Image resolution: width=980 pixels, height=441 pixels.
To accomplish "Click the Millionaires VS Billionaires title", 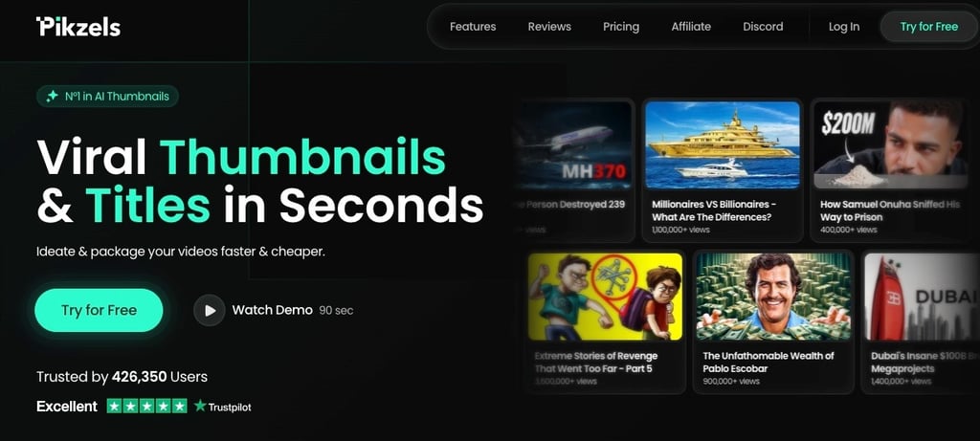I will point(714,210).
